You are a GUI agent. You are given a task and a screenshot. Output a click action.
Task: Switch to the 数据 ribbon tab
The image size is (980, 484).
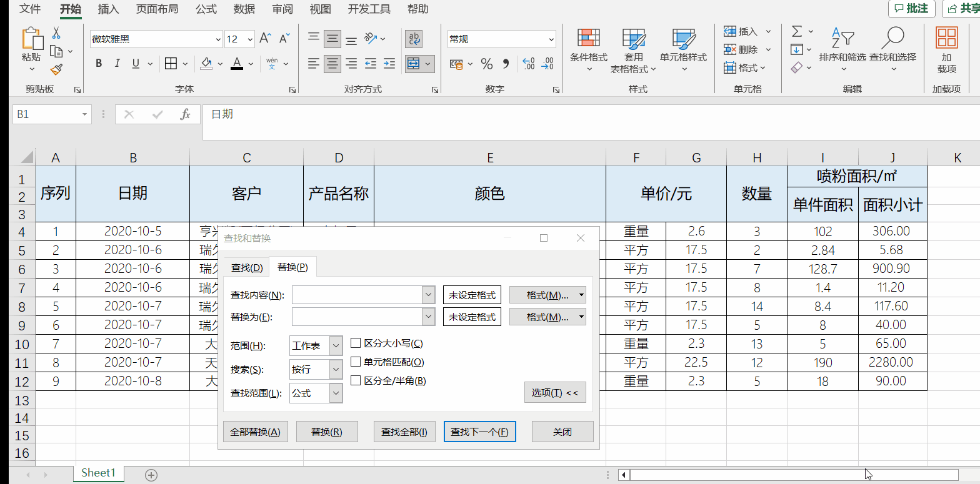point(244,9)
